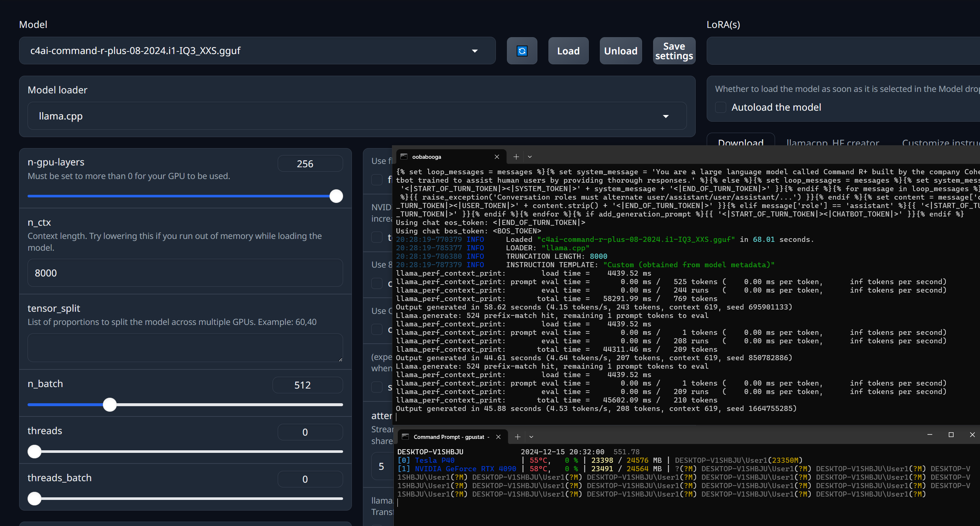Click the empty tensor_split text area
The image size is (980, 526).
click(x=185, y=347)
